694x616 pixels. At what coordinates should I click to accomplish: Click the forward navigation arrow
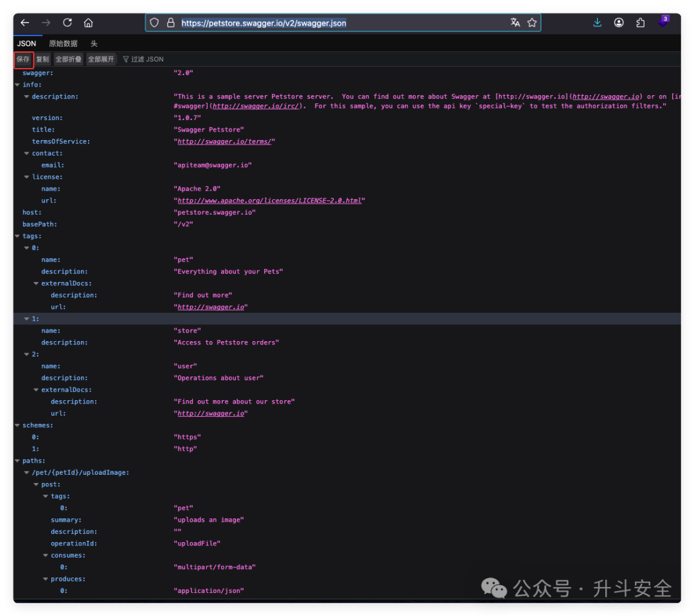[x=46, y=22]
